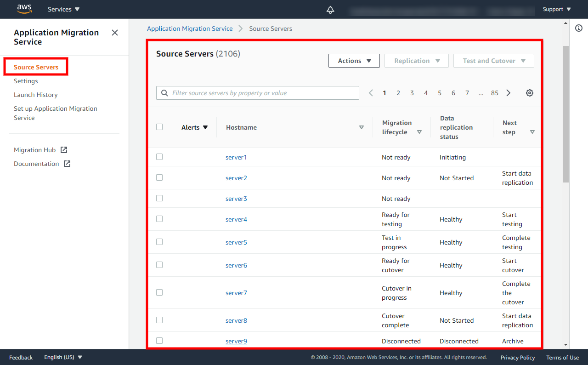Open Source Servers in the sidebar
588x365 pixels.
point(36,67)
